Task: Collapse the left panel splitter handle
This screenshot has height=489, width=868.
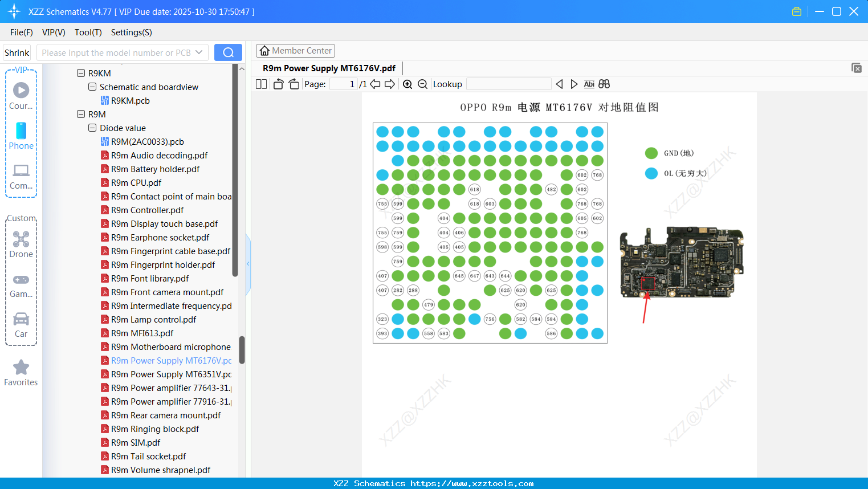Action: pyautogui.click(x=248, y=264)
